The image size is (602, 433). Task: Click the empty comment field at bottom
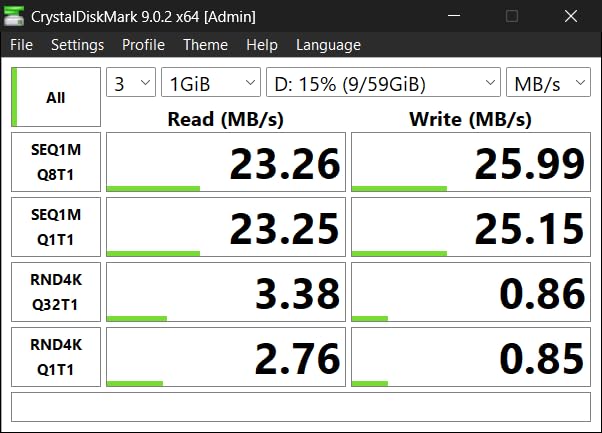[x=301, y=407]
